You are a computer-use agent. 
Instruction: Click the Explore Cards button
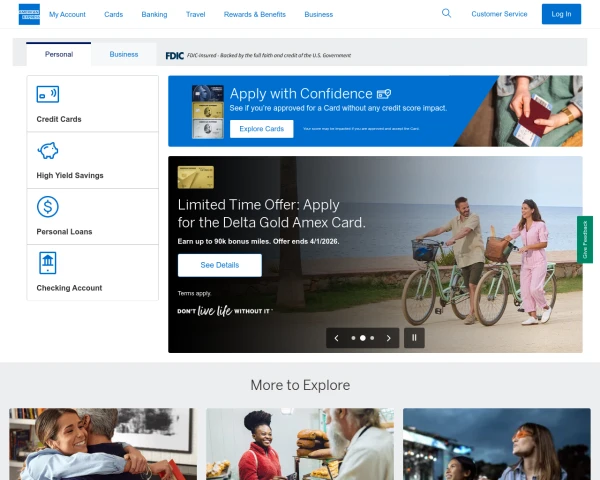click(261, 129)
